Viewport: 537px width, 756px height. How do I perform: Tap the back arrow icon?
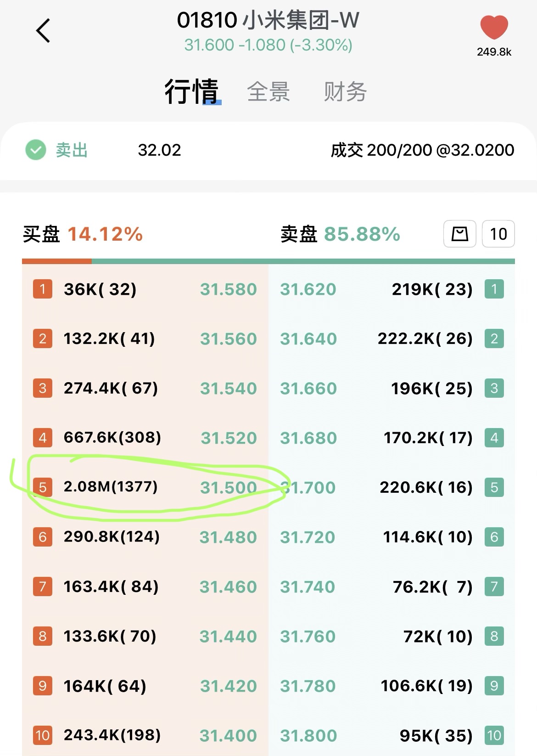click(x=43, y=31)
